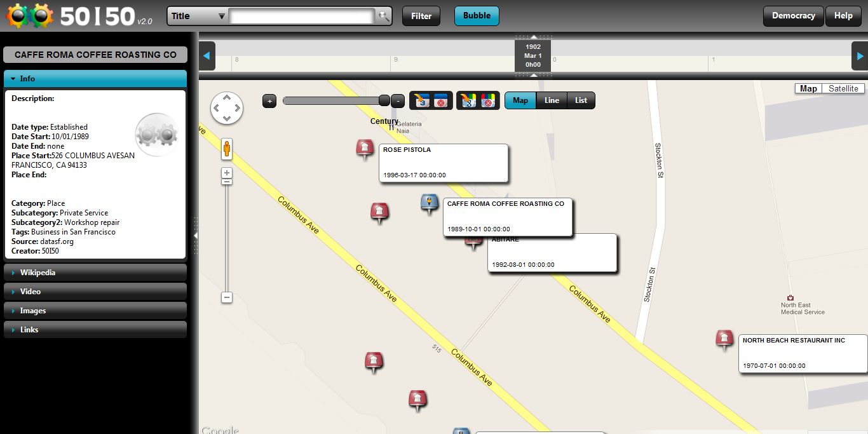This screenshot has height=434, width=868.
Task: Collapse the Info section
Action: pyautogui.click(x=95, y=79)
